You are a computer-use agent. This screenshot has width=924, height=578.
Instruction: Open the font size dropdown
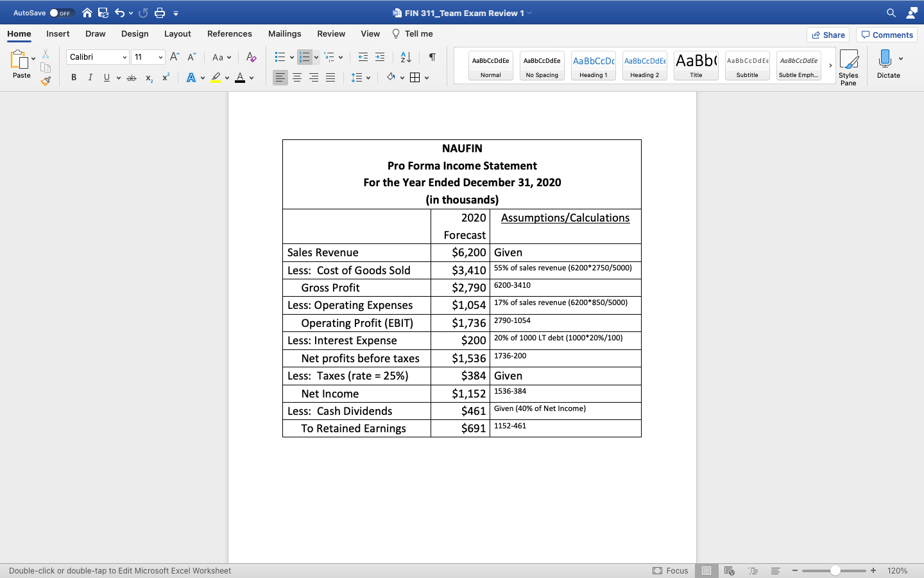tap(158, 57)
